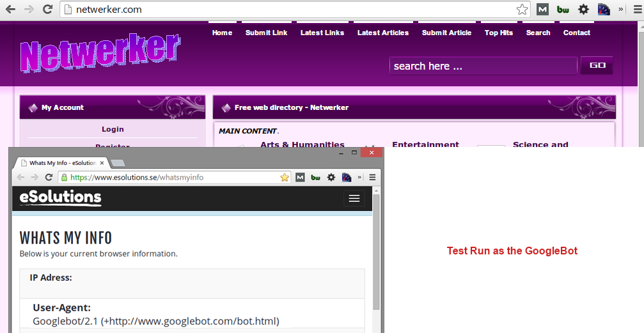
Task: Select the Latest Articles navigation item
Action: 382,33
